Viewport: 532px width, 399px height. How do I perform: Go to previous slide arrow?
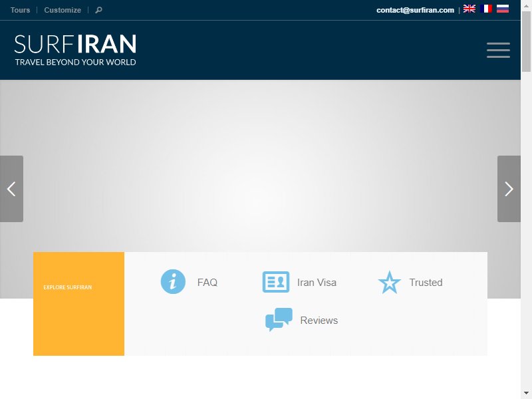pyautogui.click(x=11, y=189)
